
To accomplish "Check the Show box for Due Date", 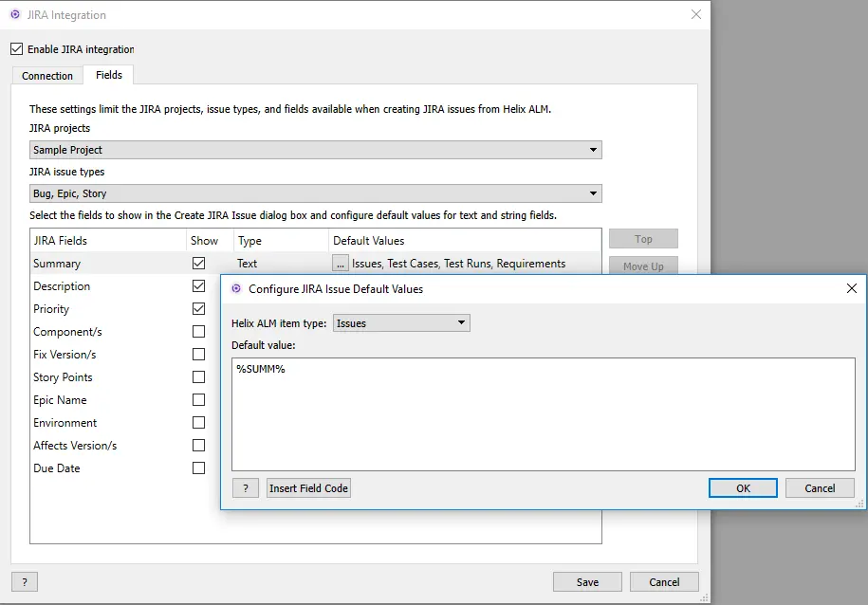I will [198, 467].
